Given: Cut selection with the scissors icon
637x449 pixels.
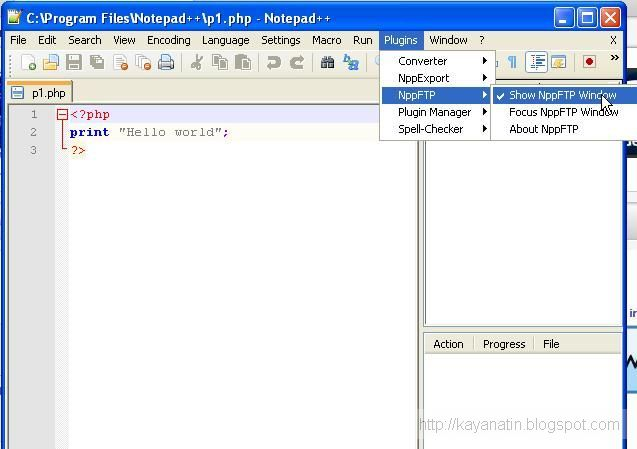Looking at the screenshot, I should tap(197, 63).
